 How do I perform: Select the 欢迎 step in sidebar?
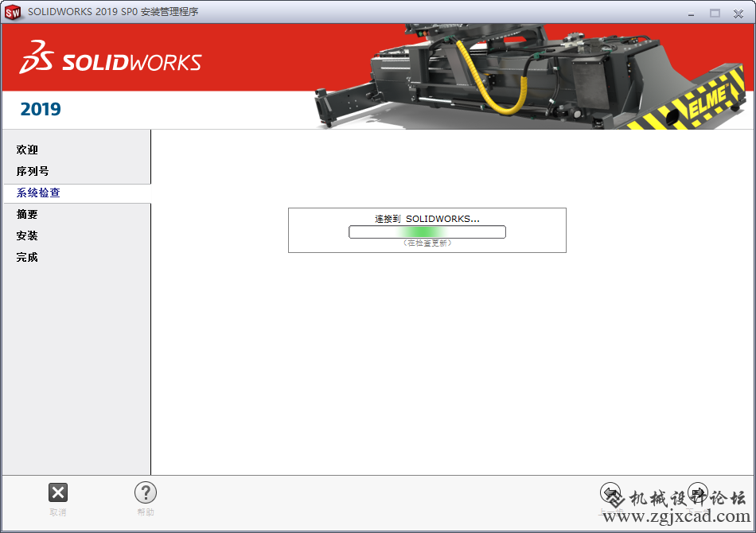[x=27, y=150]
